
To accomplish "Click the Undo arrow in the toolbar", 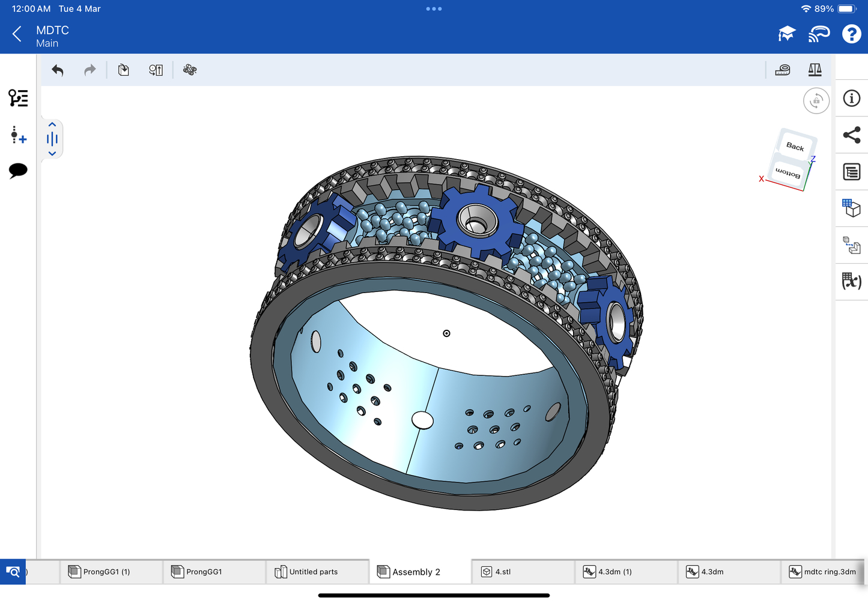I will (x=58, y=70).
